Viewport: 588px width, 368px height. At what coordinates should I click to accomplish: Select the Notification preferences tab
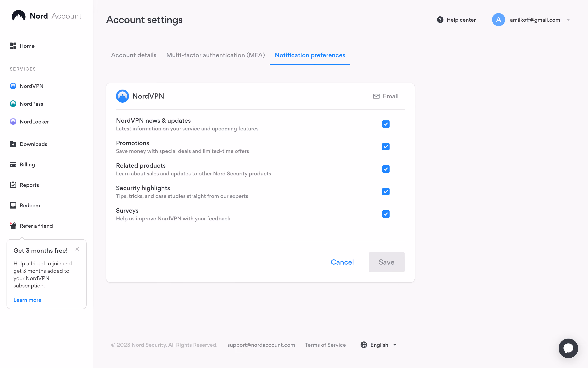coord(310,55)
